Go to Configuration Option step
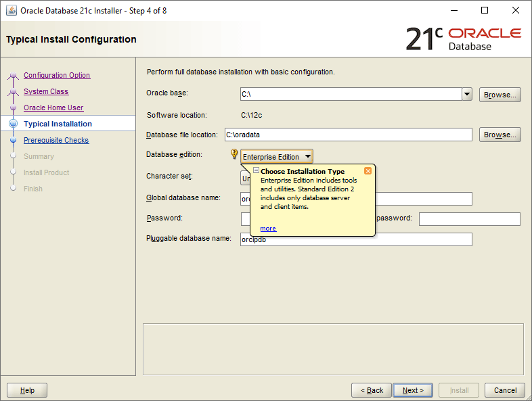Image resolution: width=532 pixels, height=401 pixels. (x=57, y=75)
